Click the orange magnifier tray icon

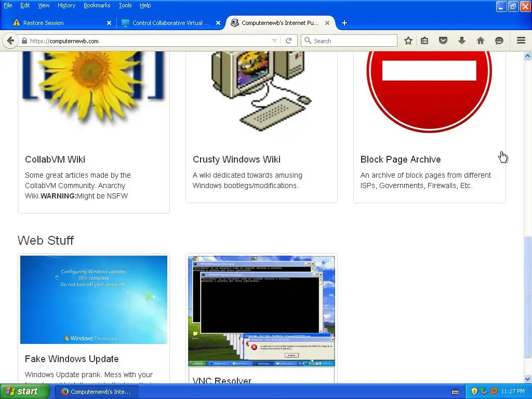(494, 391)
